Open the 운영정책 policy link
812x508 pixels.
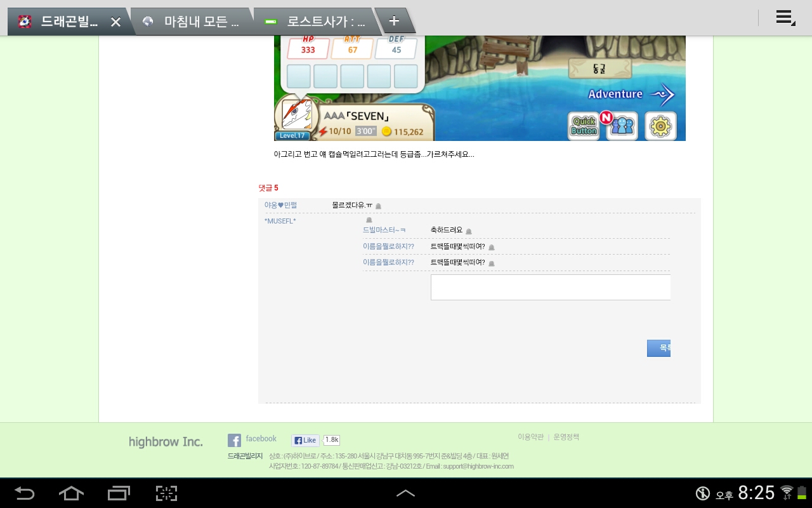pos(566,437)
